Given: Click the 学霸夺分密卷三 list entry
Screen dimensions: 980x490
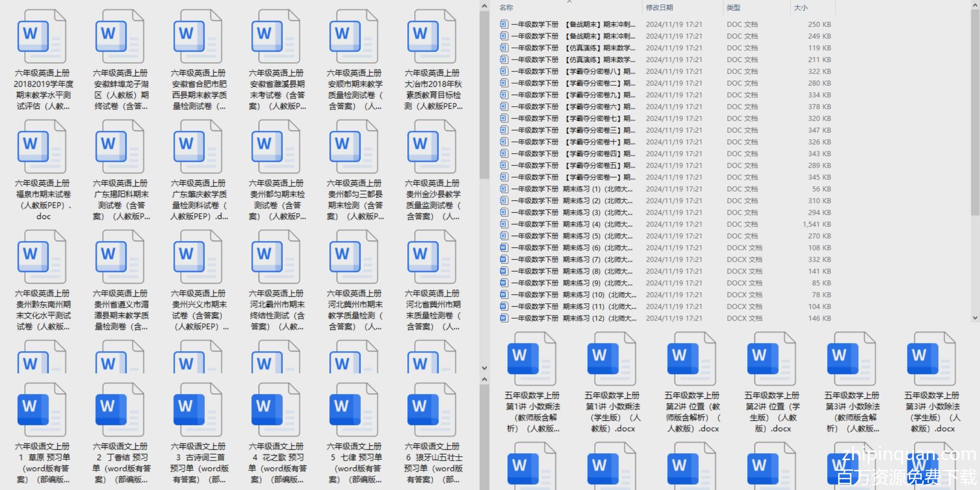Looking at the screenshot, I should click(x=573, y=130).
